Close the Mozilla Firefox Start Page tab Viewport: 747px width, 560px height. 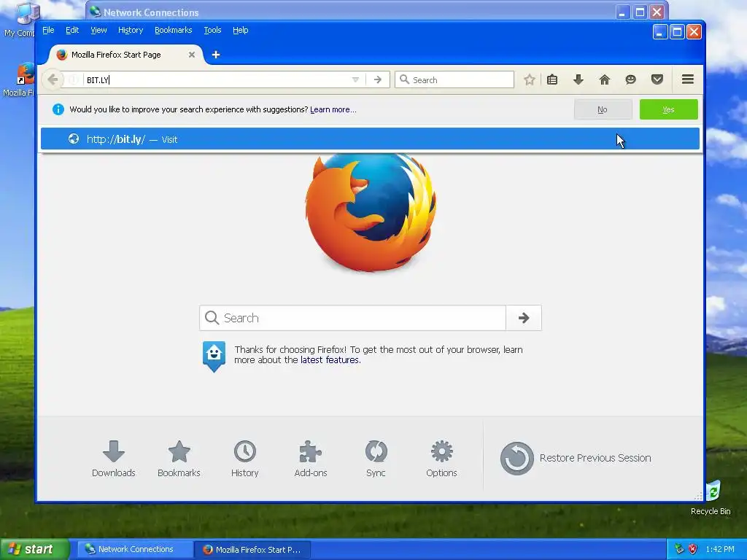(x=192, y=55)
